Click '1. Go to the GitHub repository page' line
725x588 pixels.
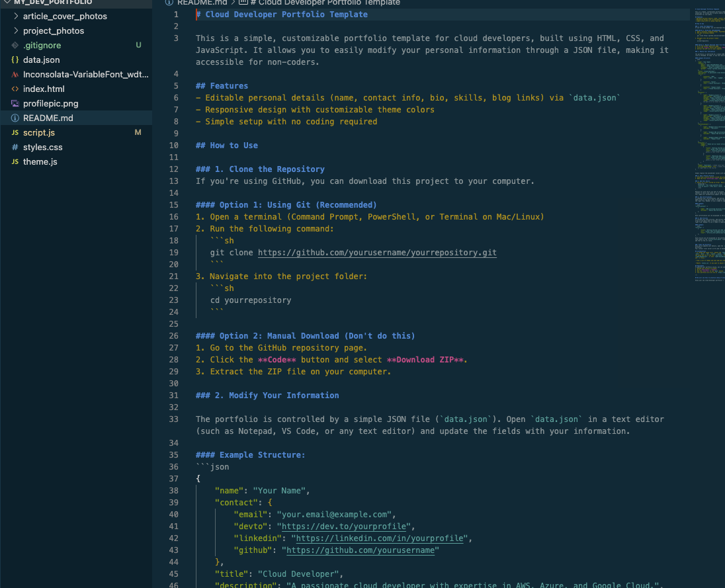(281, 348)
